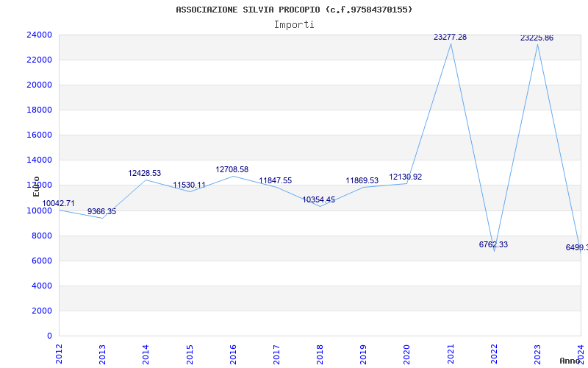588x368 pixels.
Task: Select data label 11847.55
Action: click(275, 180)
